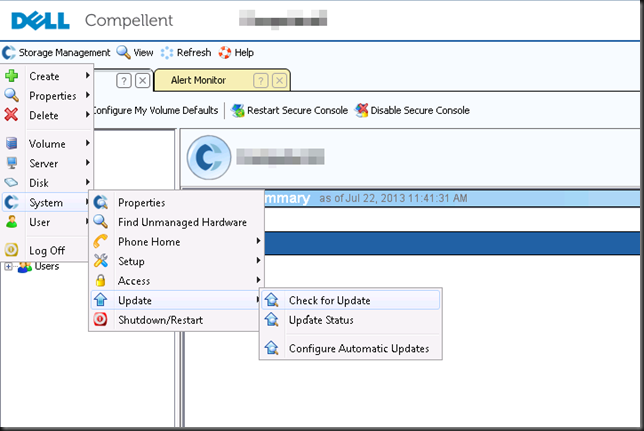The image size is (644, 431).
Task: Open the Delete submenu
Action: click(x=47, y=115)
